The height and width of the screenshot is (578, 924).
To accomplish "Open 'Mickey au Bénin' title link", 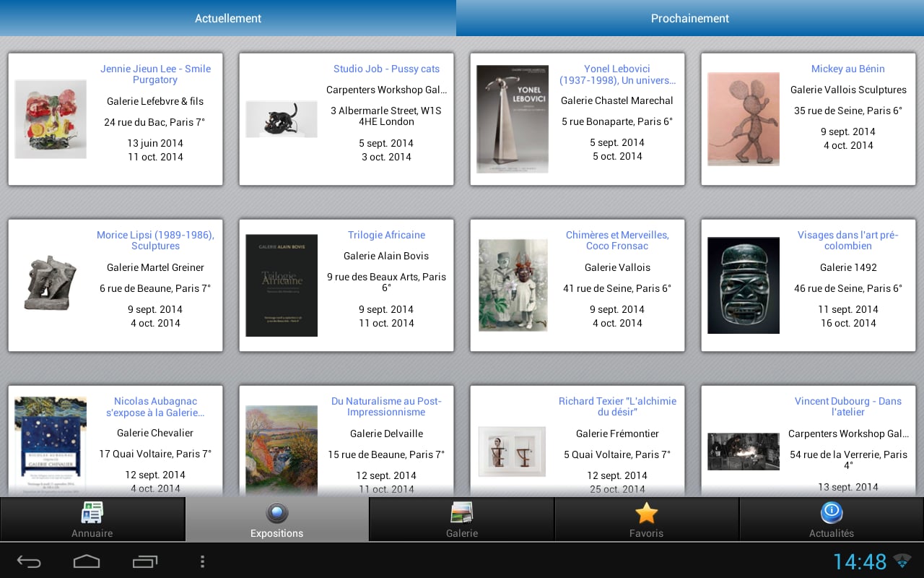I will pos(848,69).
